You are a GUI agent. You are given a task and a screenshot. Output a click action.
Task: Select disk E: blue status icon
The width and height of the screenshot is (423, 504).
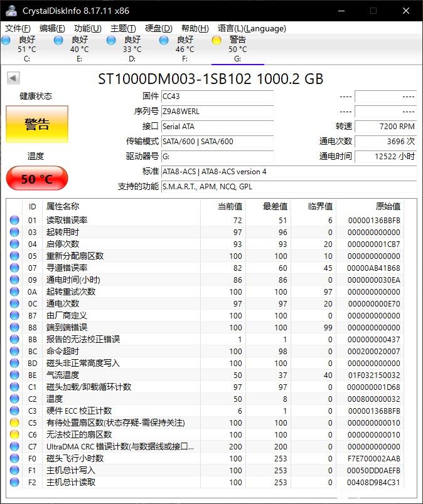pos(58,41)
